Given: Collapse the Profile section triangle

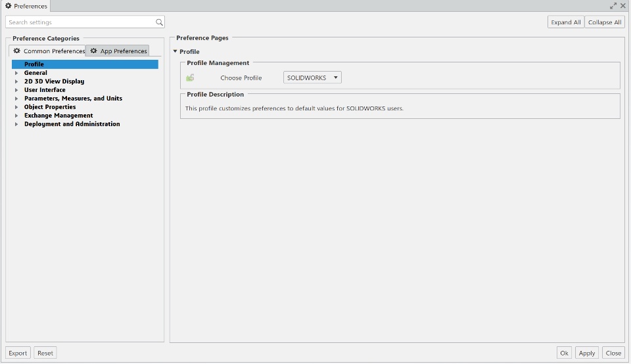Looking at the screenshot, I should 175,51.
